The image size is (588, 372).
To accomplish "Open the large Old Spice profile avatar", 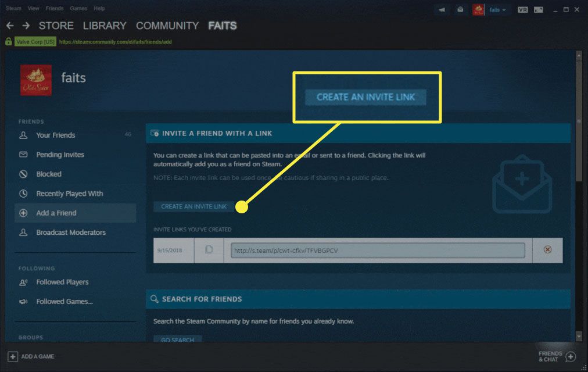I will (x=36, y=80).
